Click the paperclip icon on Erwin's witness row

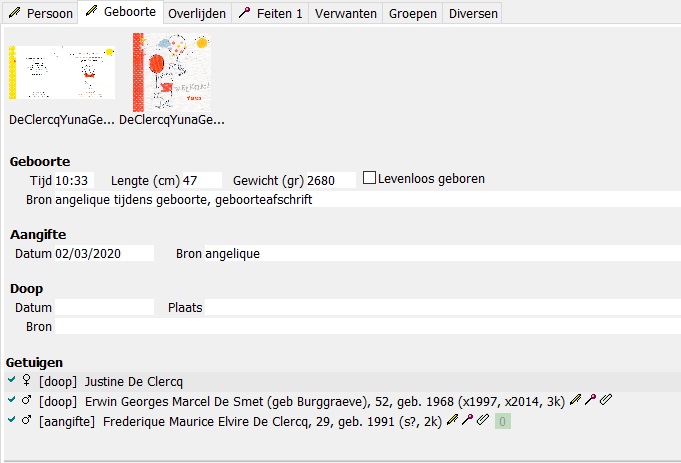(x=606, y=401)
